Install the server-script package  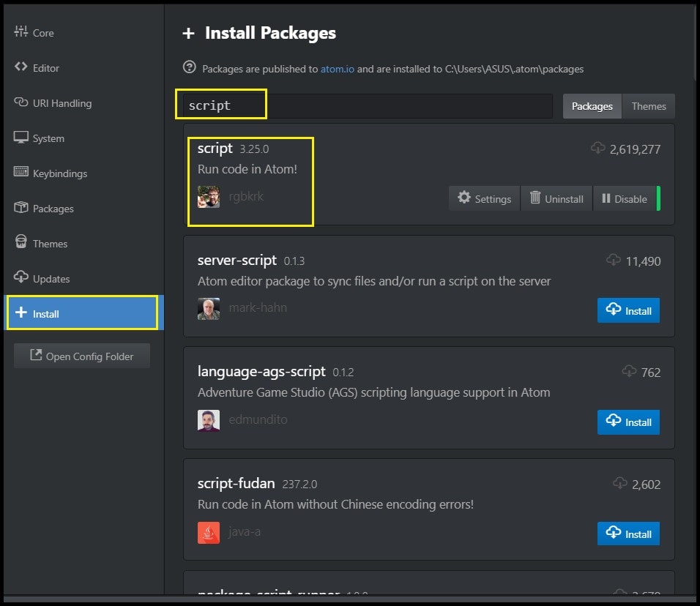(628, 310)
